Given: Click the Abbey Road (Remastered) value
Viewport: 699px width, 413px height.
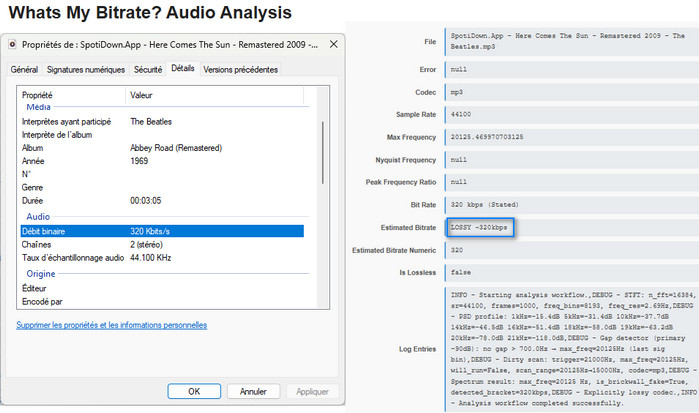Looking at the screenshot, I should point(176,148).
